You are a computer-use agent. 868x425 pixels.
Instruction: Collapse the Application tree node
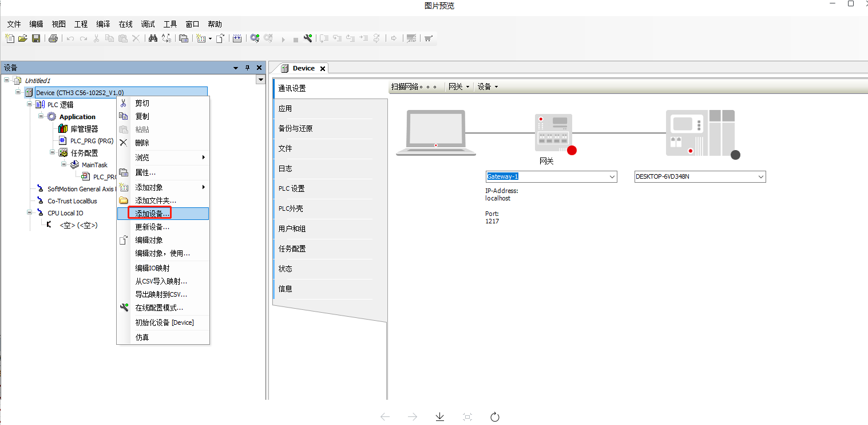41,116
